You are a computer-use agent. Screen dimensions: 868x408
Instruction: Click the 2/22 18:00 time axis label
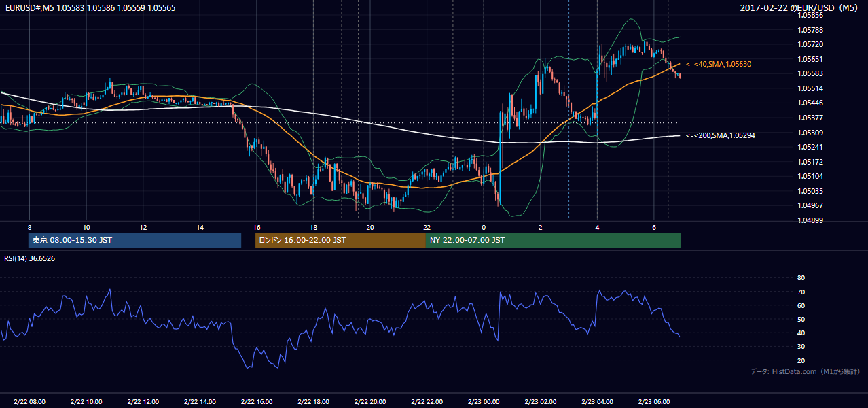[313, 402]
